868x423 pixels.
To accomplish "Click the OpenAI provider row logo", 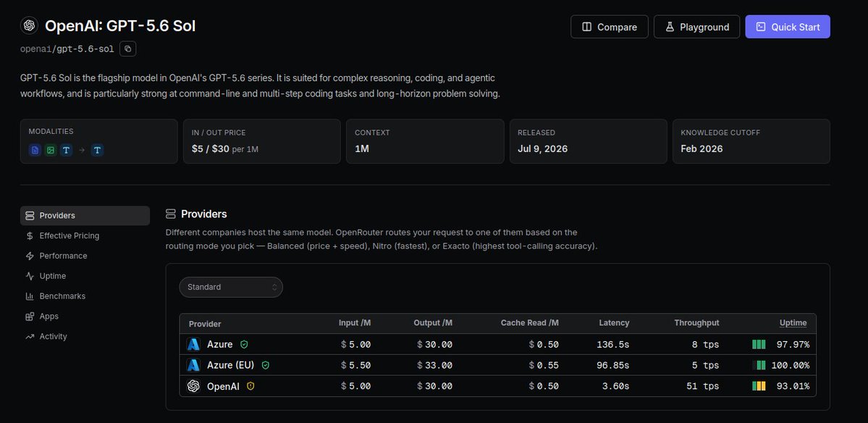I will (193, 386).
